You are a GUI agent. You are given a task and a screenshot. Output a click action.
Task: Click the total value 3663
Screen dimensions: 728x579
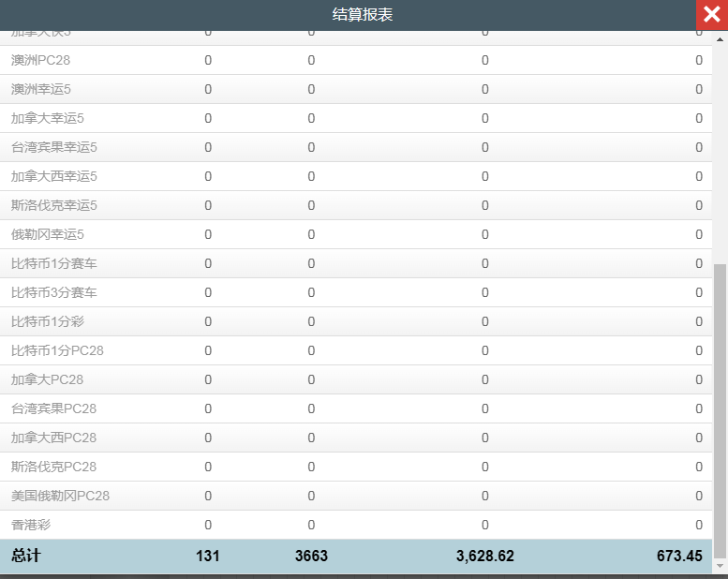tap(311, 556)
